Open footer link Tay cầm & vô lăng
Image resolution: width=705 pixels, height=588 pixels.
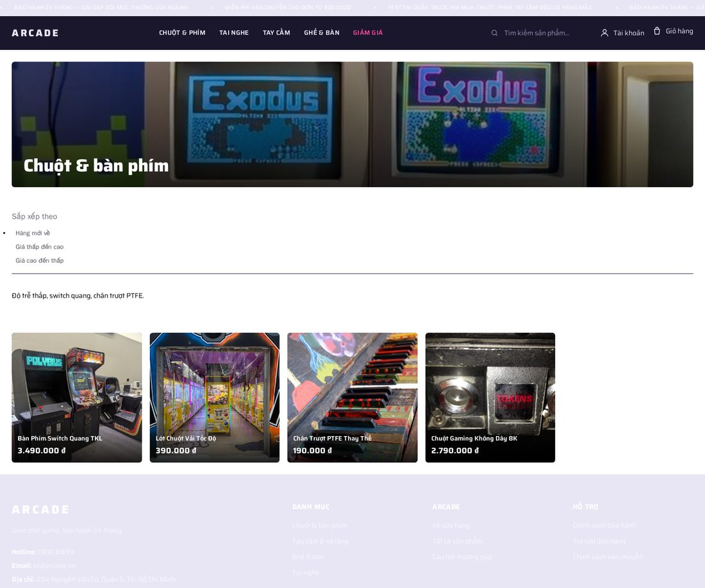320,541
